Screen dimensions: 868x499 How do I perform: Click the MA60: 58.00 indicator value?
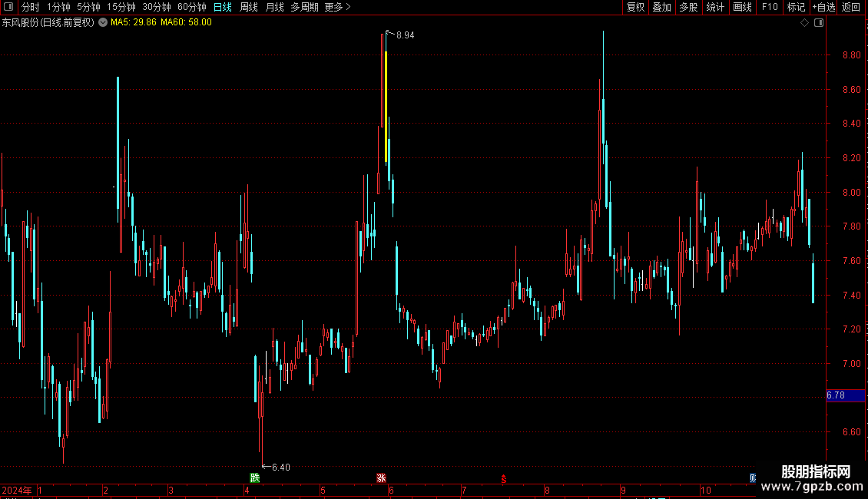click(x=186, y=22)
